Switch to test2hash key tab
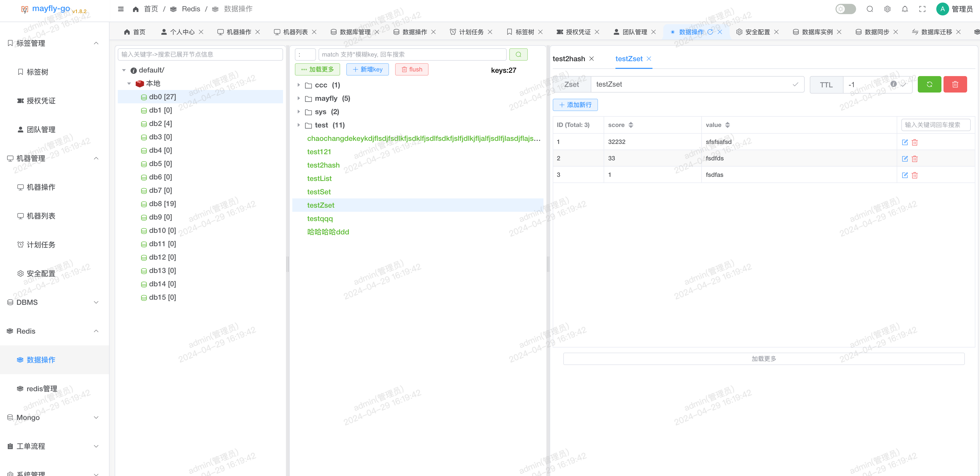Viewport: 980px width, 476px height. tap(569, 59)
